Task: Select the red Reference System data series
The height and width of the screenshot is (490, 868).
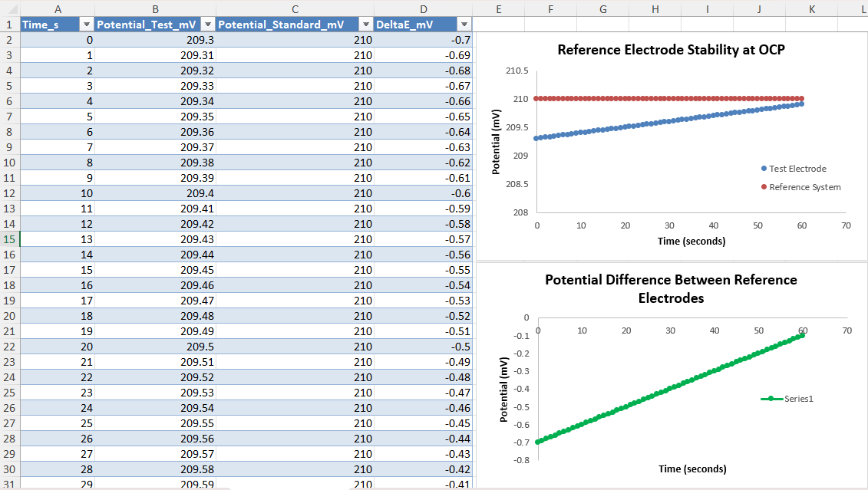Action: click(x=670, y=98)
